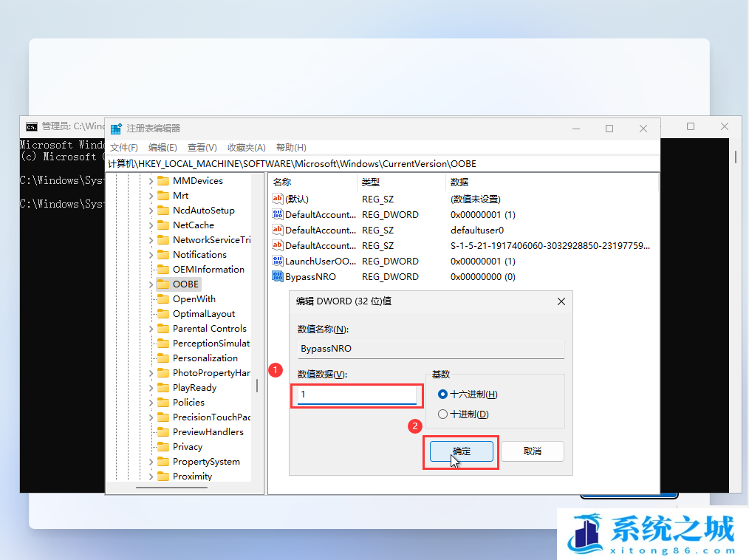Click the (数值未设置) data cell
The width and height of the screenshot is (749, 560).
(475, 199)
